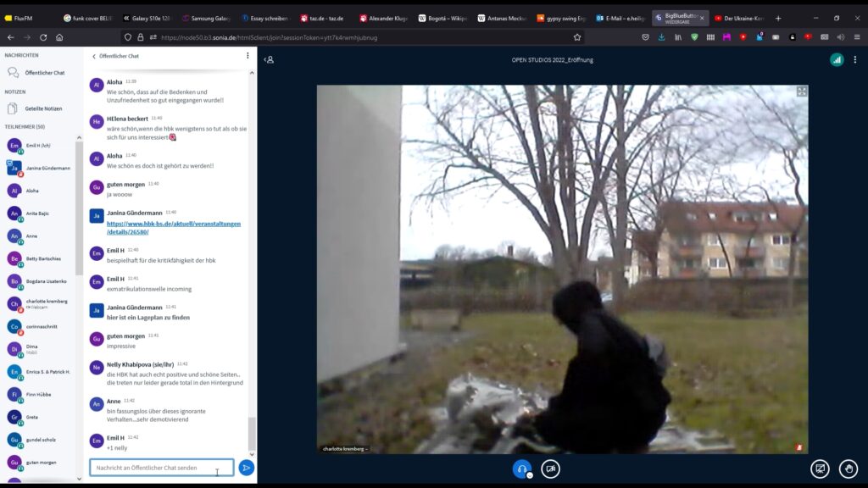Focus the chat message input field

(x=161, y=468)
